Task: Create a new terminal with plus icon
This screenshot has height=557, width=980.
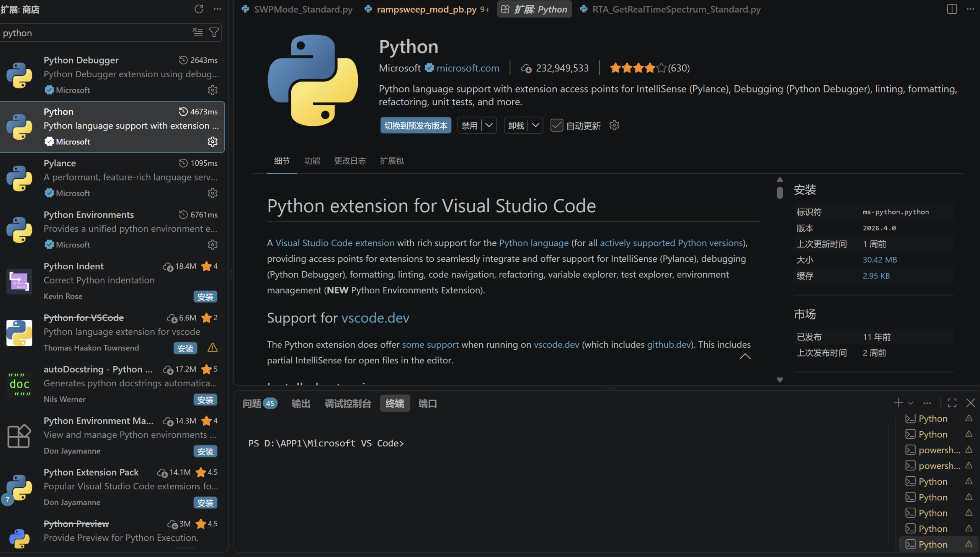Action: point(898,403)
